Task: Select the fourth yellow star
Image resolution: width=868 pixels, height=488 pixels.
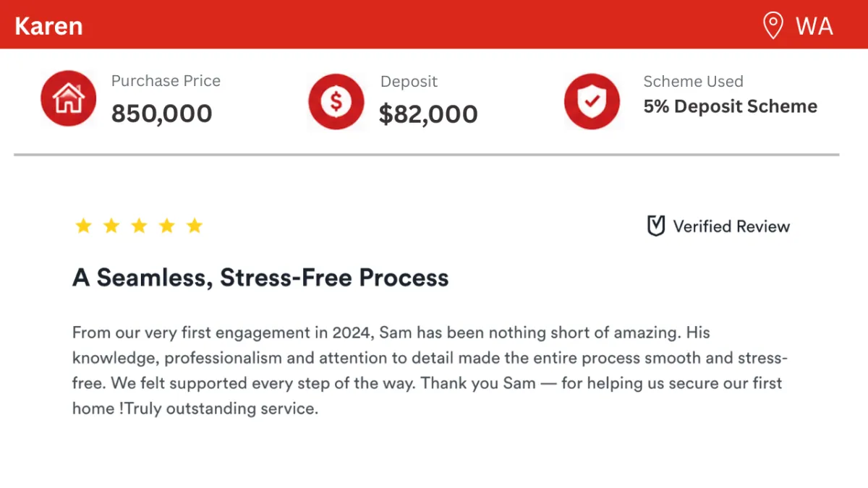Action: coord(166,226)
